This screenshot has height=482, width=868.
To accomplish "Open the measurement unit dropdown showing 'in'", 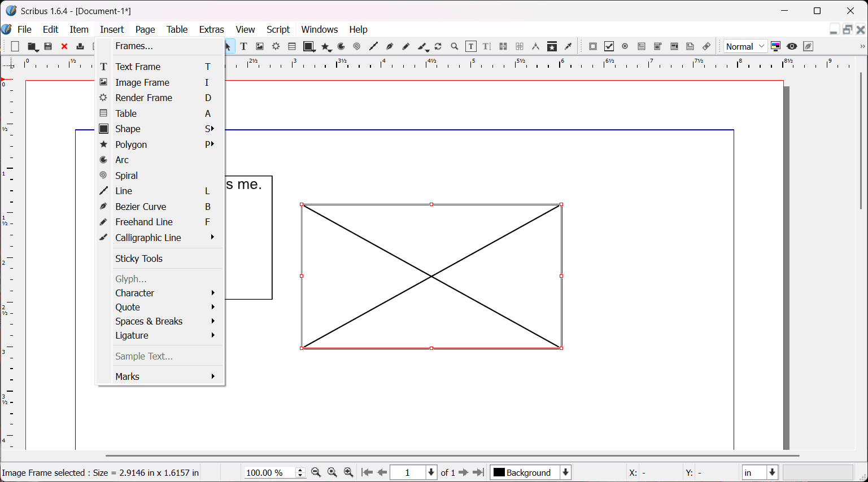I will coord(760,472).
